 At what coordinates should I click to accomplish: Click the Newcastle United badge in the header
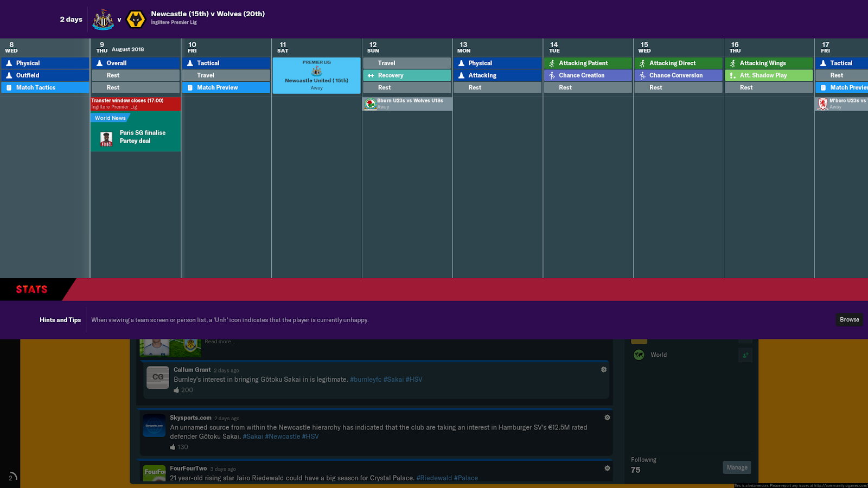pos(103,18)
